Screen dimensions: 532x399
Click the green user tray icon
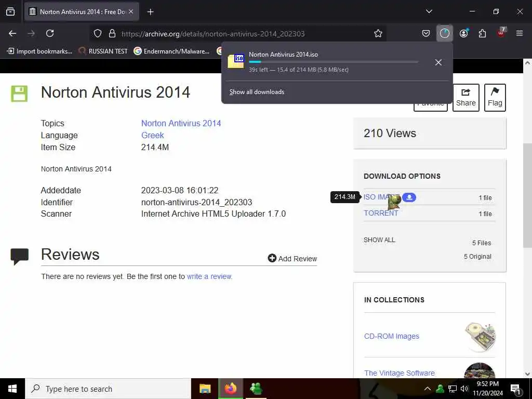[x=440, y=389]
